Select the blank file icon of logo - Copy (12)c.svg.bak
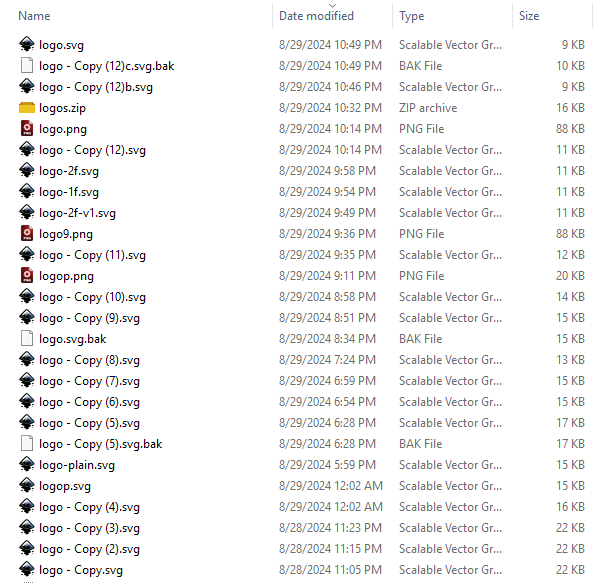This screenshot has width=600, height=583. coord(27,65)
